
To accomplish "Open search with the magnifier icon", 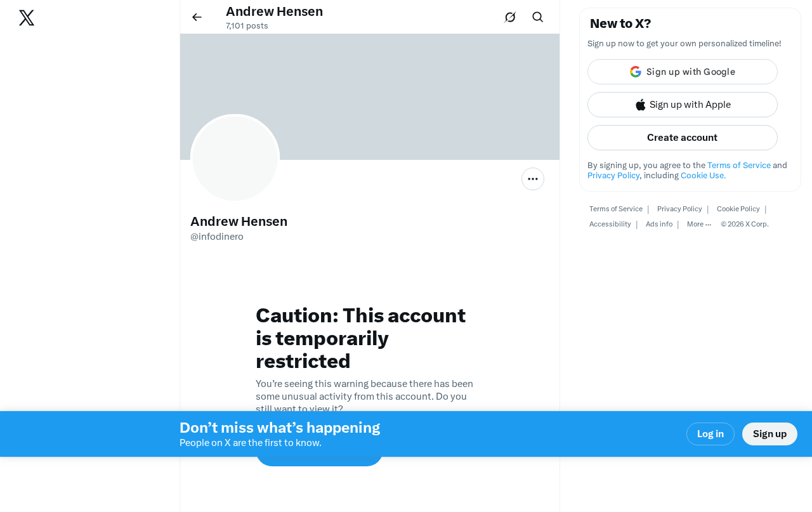I will 538,17.
